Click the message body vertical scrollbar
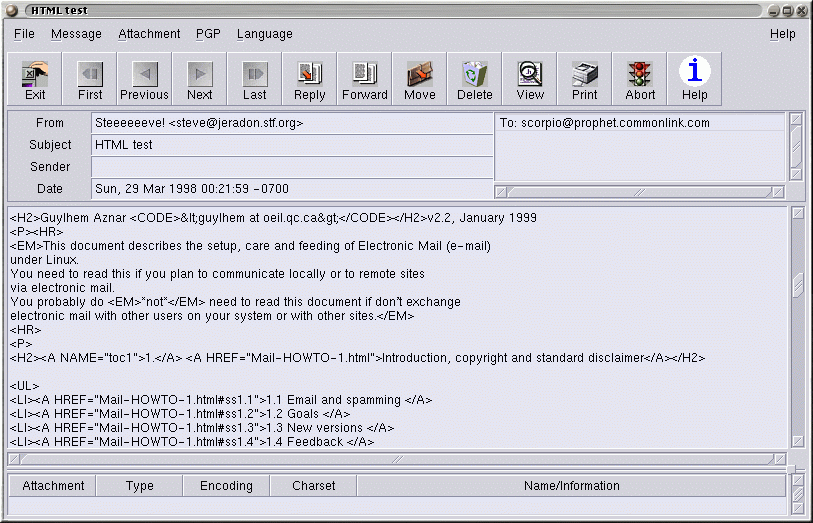The height and width of the screenshot is (523, 813). point(796,330)
